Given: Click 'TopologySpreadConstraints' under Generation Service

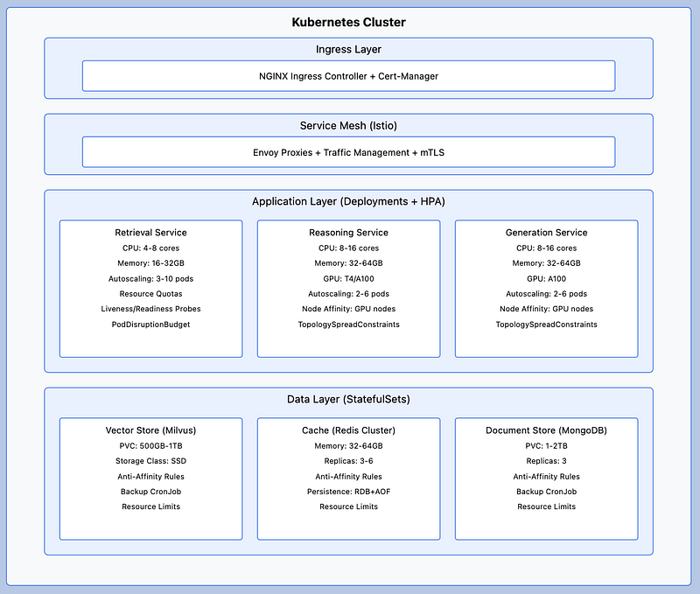Looking at the screenshot, I should tap(546, 325).
